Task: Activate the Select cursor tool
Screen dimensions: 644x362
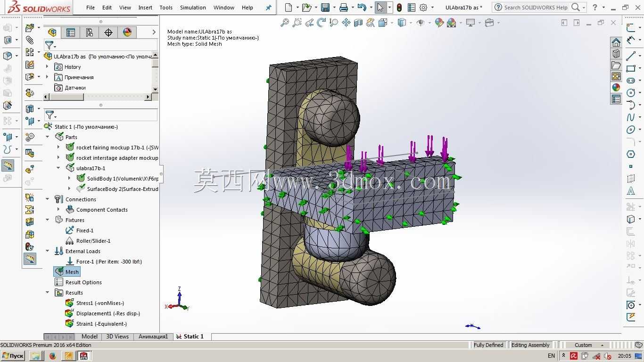Action: [380, 7]
